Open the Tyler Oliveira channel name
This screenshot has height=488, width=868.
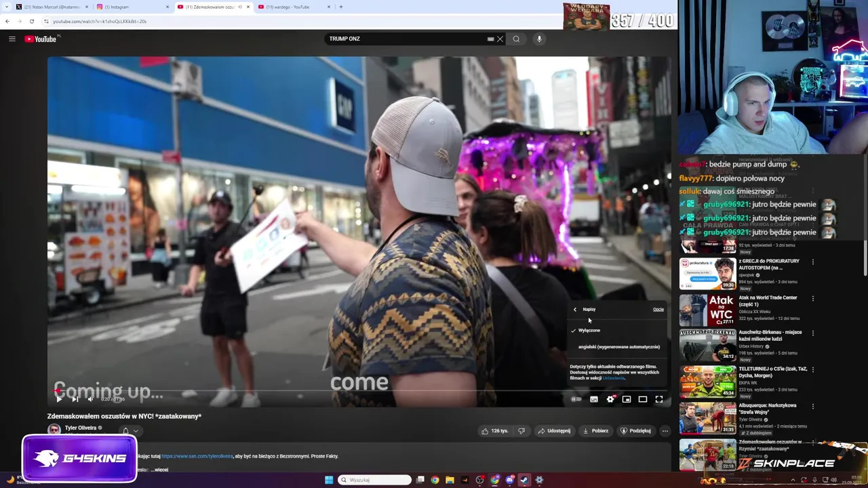(x=81, y=428)
